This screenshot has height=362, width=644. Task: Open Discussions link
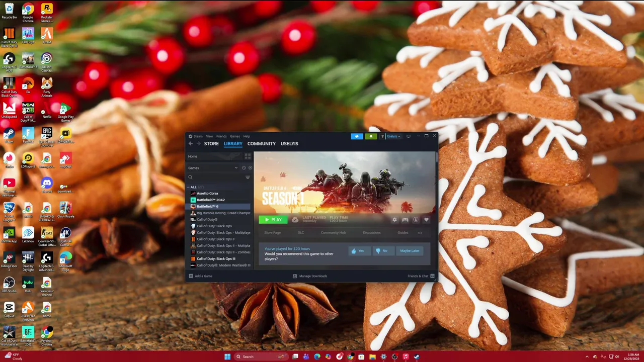[x=372, y=233]
